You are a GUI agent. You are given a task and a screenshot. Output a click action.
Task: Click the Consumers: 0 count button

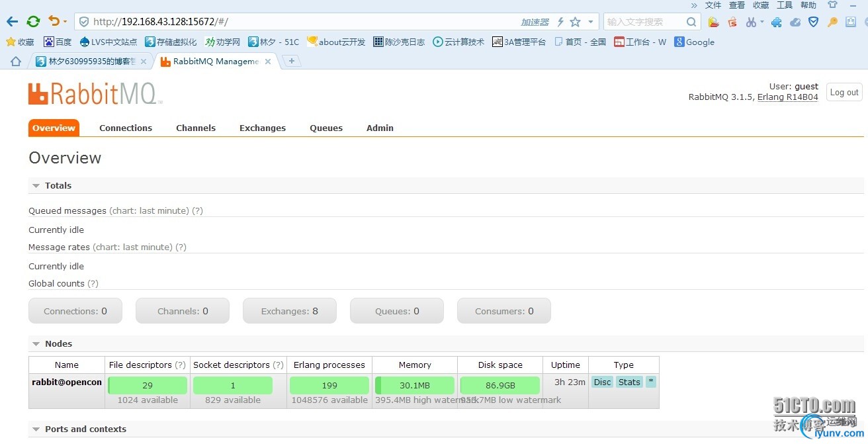(504, 311)
